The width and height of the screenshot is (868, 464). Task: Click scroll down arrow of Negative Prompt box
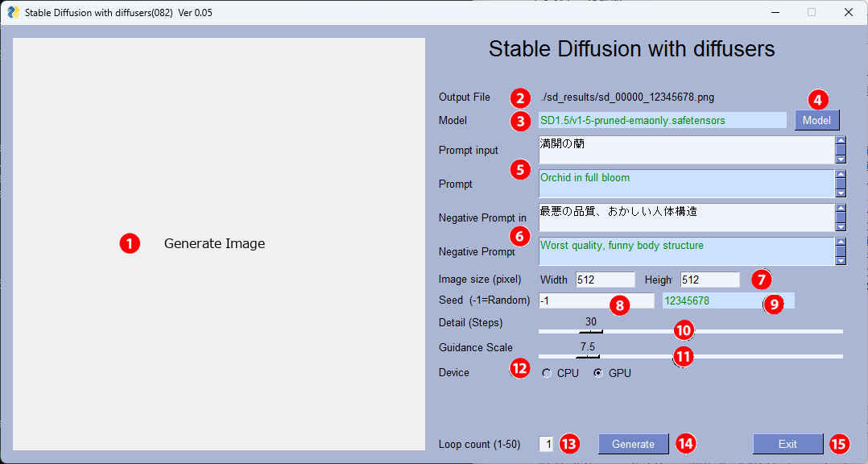tap(841, 260)
